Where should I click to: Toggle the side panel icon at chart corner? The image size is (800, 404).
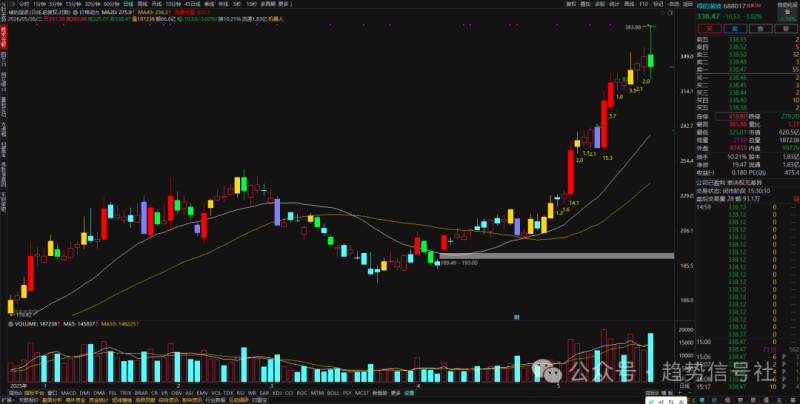coord(670,13)
